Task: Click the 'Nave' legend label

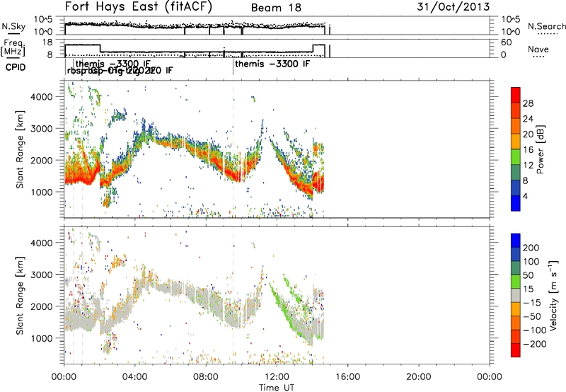Action: click(538, 50)
